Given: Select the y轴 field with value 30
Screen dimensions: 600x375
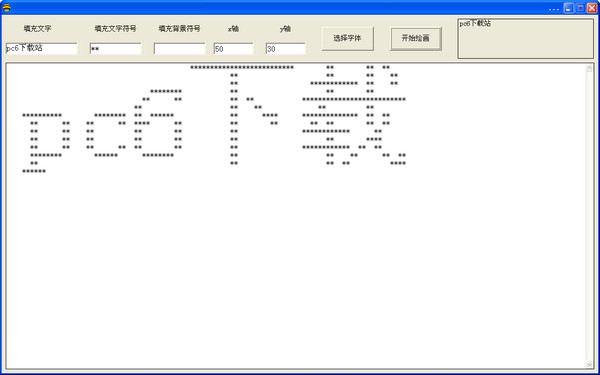Looking at the screenshot, I should tap(286, 49).
